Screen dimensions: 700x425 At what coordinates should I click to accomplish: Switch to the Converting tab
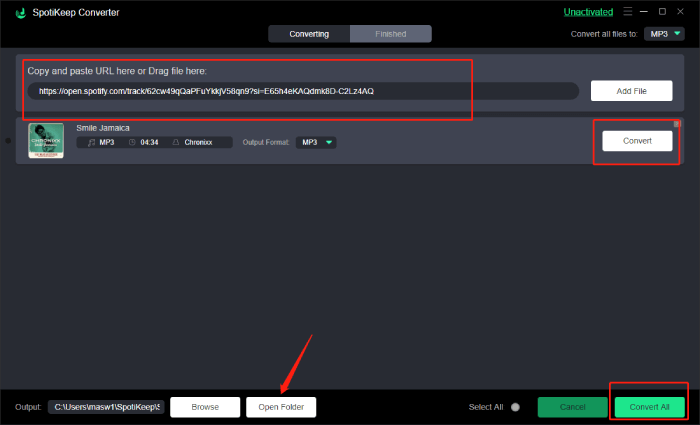pos(309,34)
